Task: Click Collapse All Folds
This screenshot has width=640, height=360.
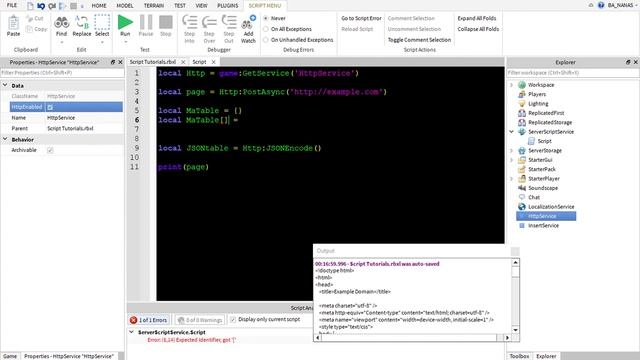Action: [x=478, y=29]
